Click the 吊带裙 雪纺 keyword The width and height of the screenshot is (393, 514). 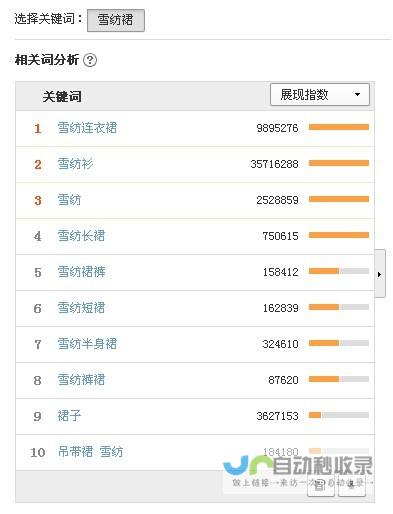[90, 452]
